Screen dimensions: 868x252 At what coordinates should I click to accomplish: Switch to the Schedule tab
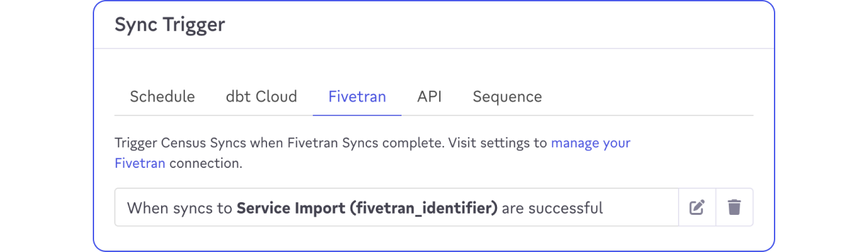pos(162,97)
